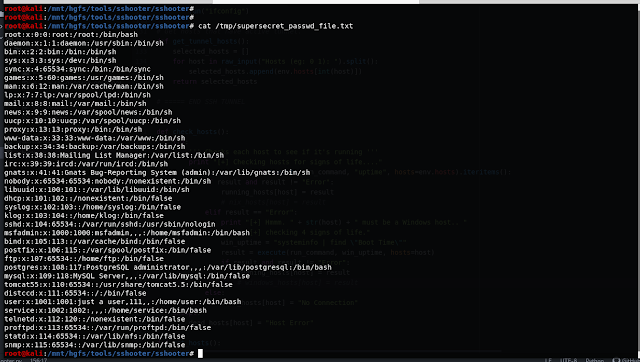This screenshot has width=640, height=362.
Task: Click the proftpd:x:113 passwd line
Action: point(107,328)
